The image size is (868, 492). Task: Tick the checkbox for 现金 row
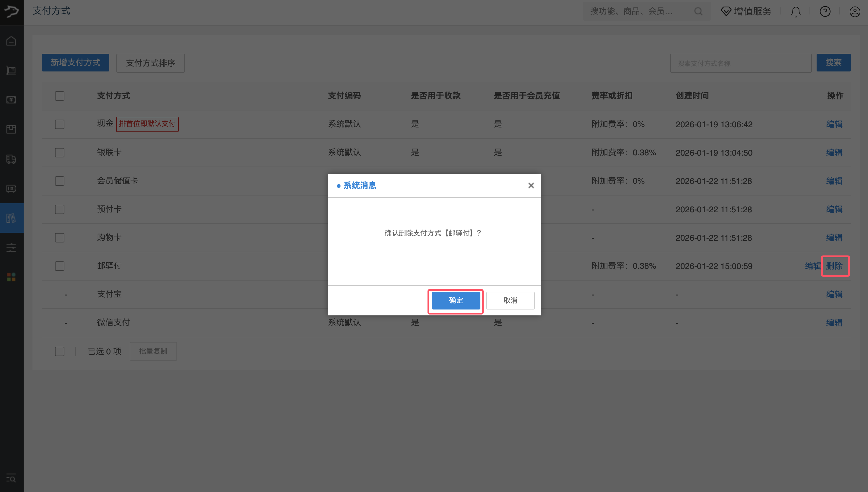[60, 124]
